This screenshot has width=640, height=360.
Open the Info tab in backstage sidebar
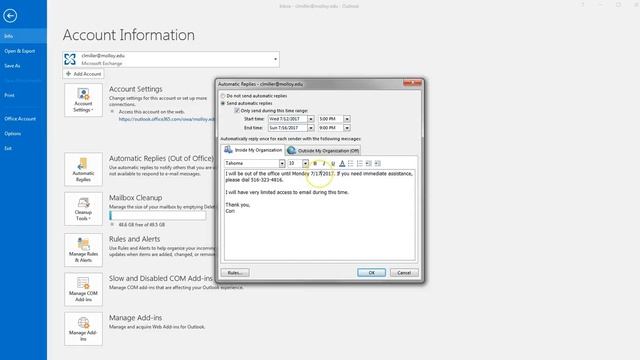point(23,36)
